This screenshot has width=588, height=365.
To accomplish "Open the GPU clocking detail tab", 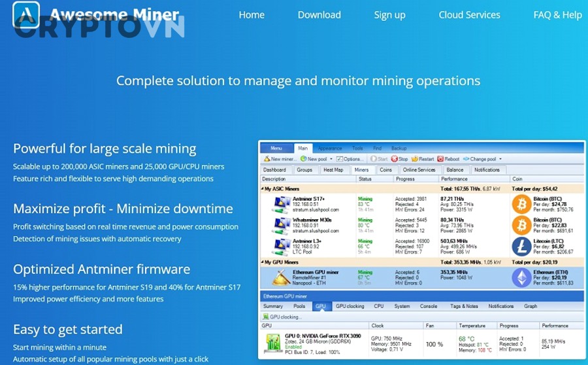I will [x=350, y=306].
